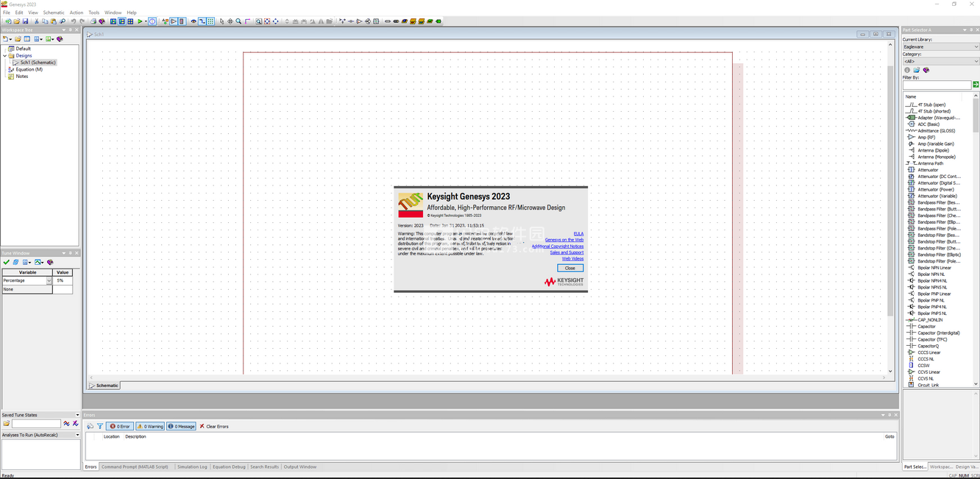The width and height of the screenshot is (980, 479).
Task: Open the Action menu
Action: [77, 13]
